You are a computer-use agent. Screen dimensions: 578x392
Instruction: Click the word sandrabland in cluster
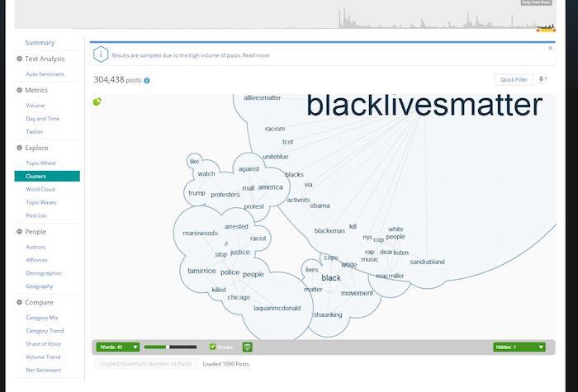(427, 262)
